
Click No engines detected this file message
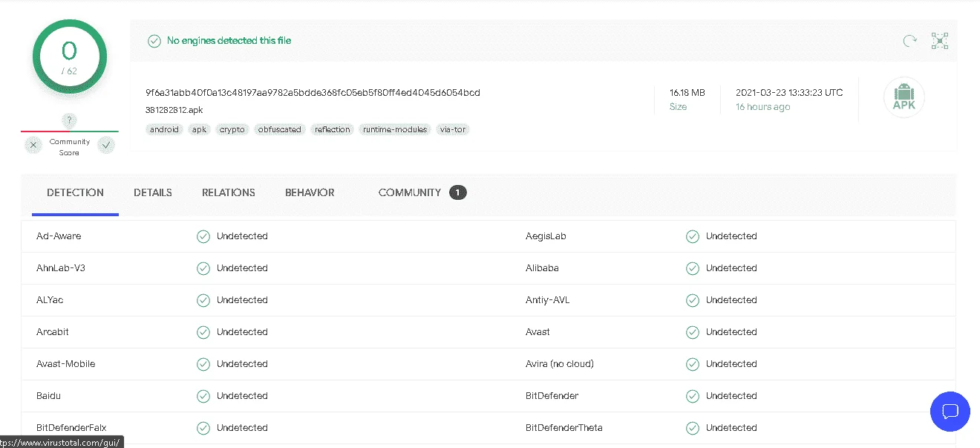[229, 41]
